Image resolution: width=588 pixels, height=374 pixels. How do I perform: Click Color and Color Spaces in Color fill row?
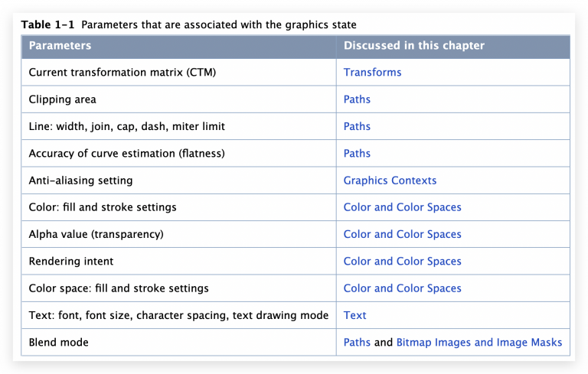403,207
